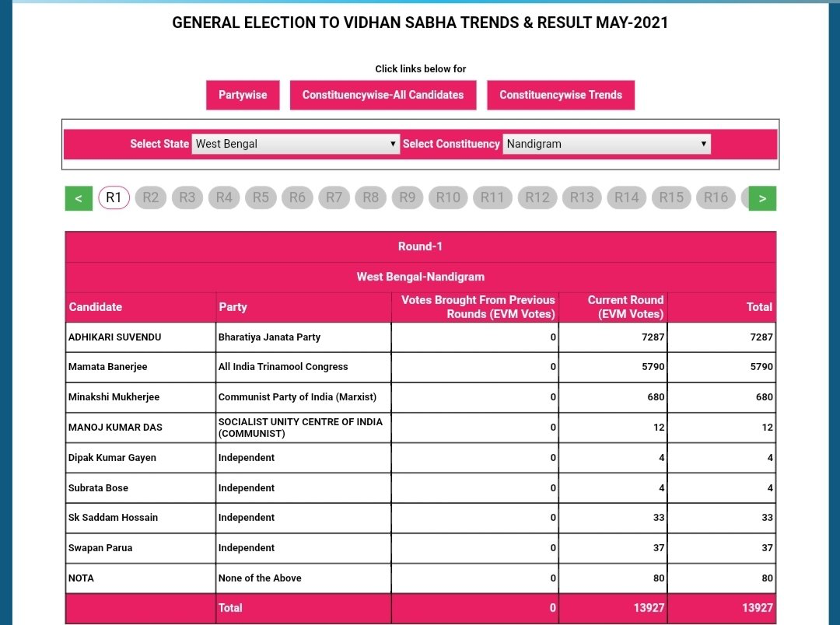View round R11 results
This screenshot has height=625, width=840.
[x=493, y=197]
